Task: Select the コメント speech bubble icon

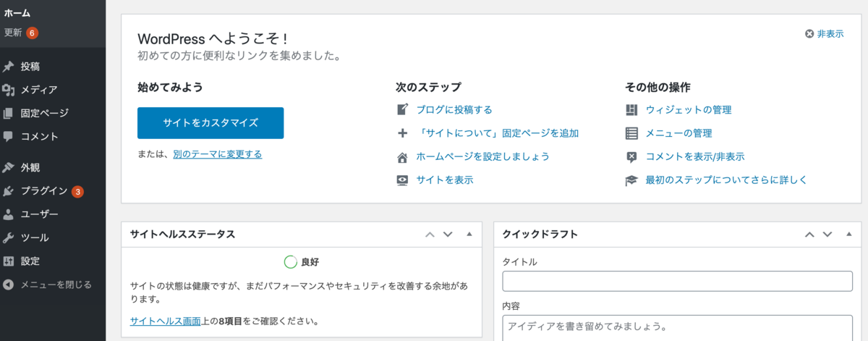Action: (x=9, y=136)
